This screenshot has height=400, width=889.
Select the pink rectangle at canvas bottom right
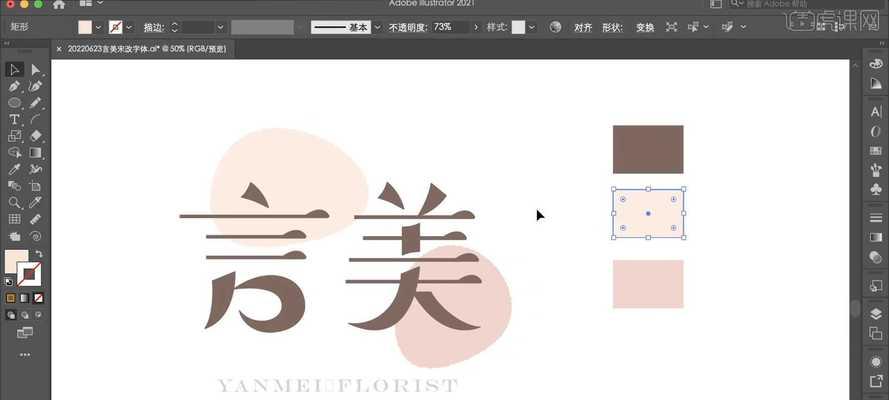(x=648, y=284)
